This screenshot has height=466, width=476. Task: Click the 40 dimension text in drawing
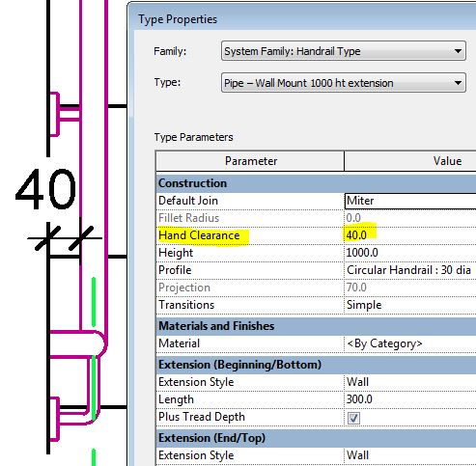point(45,189)
